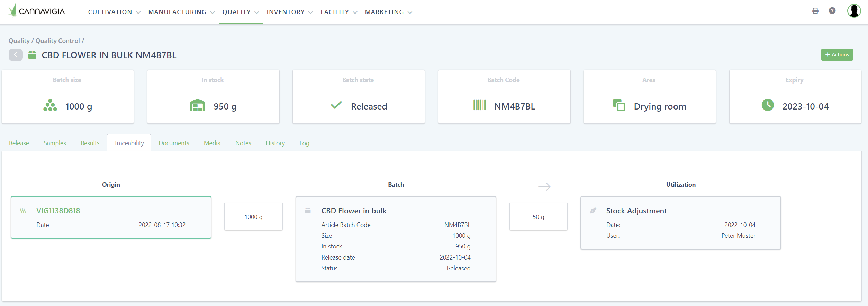Click the warehouse icon in In stock card
This screenshot has height=306, width=868.
[197, 105]
